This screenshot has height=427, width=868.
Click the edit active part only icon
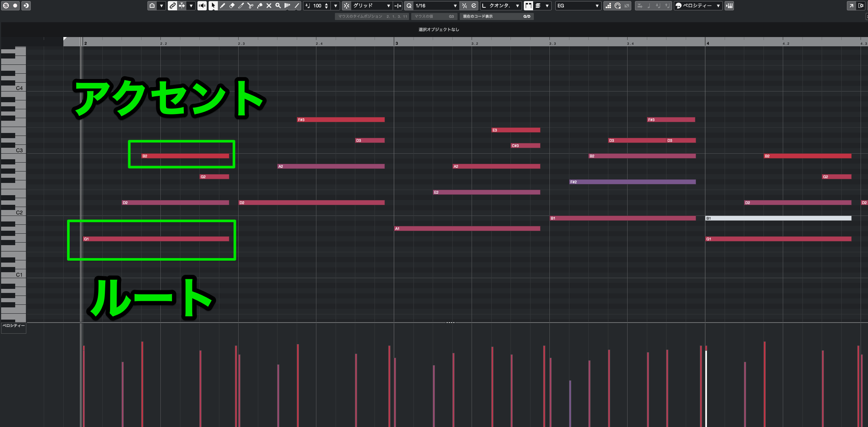click(x=538, y=6)
